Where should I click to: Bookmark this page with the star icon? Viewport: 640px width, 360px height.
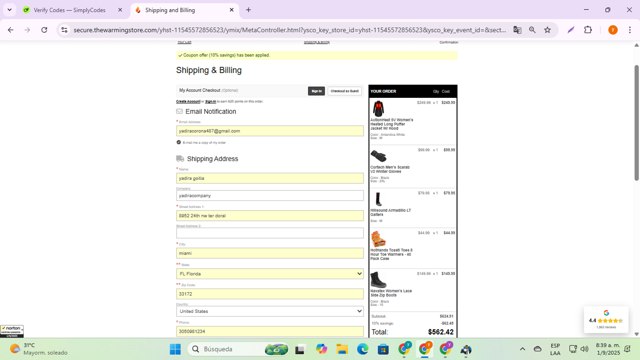(547, 30)
